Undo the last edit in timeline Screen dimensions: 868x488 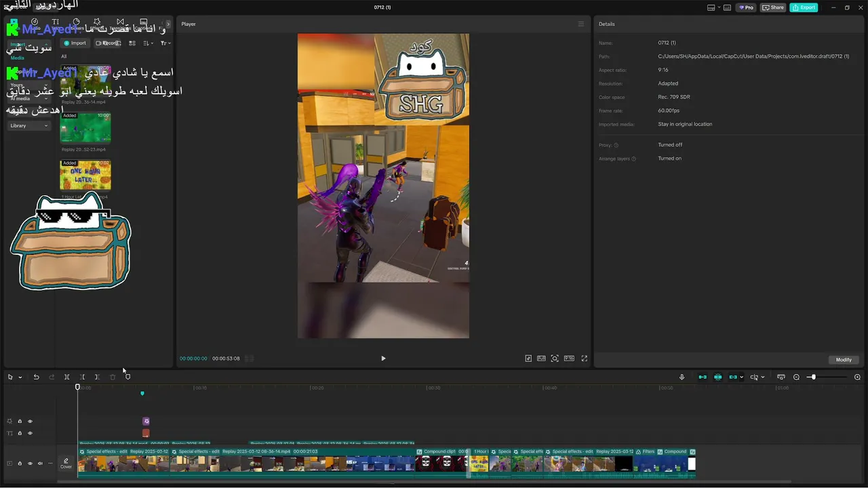coord(36,377)
